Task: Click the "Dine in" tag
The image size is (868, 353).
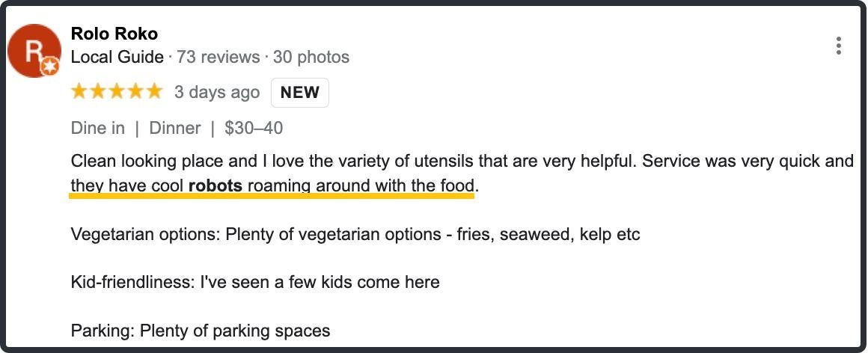Action: click(98, 128)
